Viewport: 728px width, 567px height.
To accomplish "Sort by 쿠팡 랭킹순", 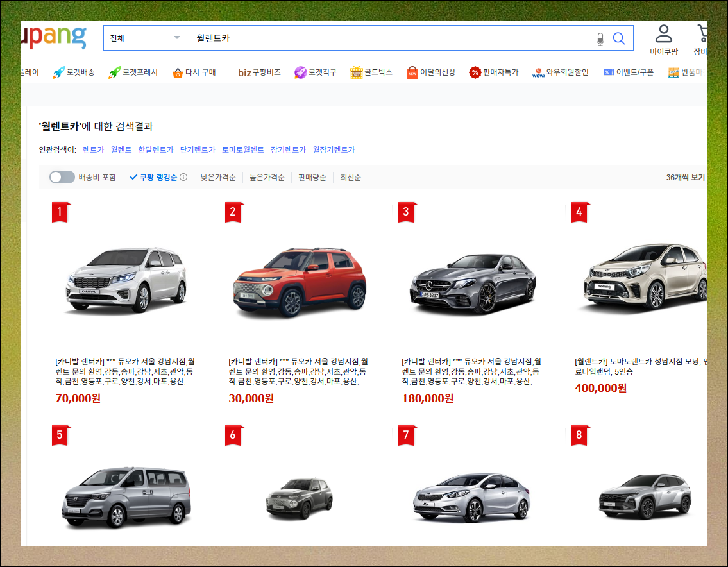I will click(x=154, y=177).
